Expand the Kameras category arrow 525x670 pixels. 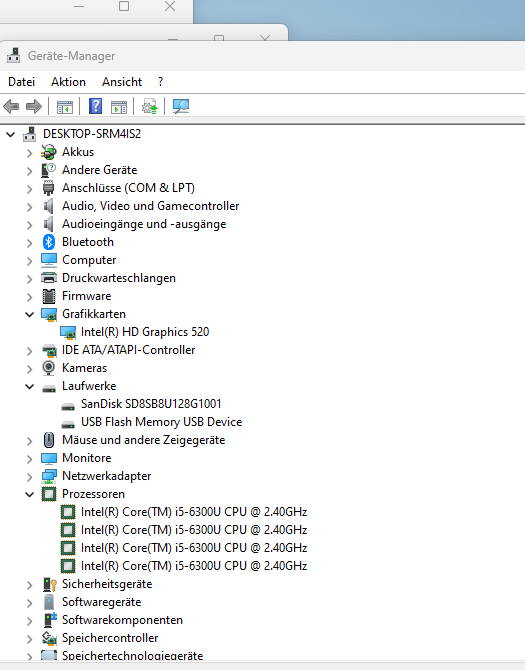tap(29, 369)
